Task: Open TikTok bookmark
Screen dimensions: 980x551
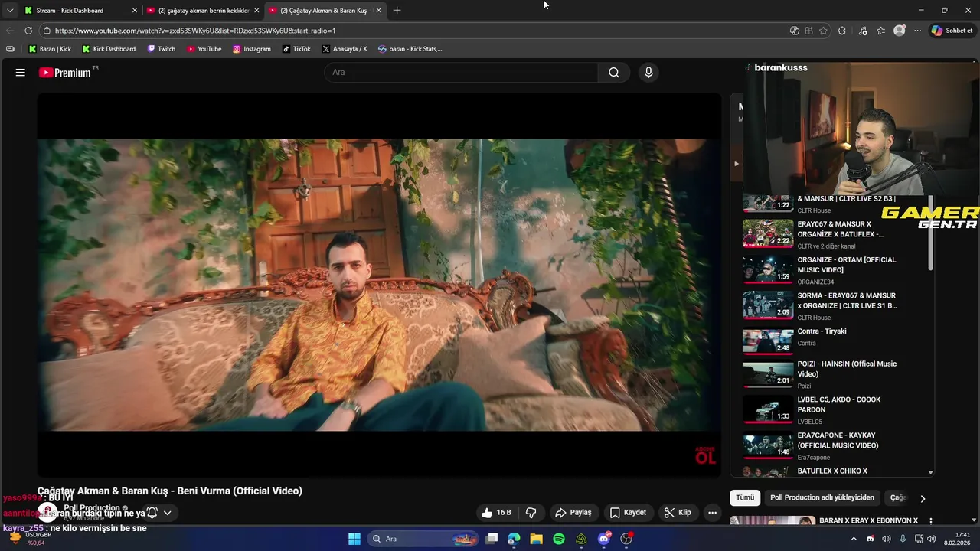Action: (x=296, y=49)
